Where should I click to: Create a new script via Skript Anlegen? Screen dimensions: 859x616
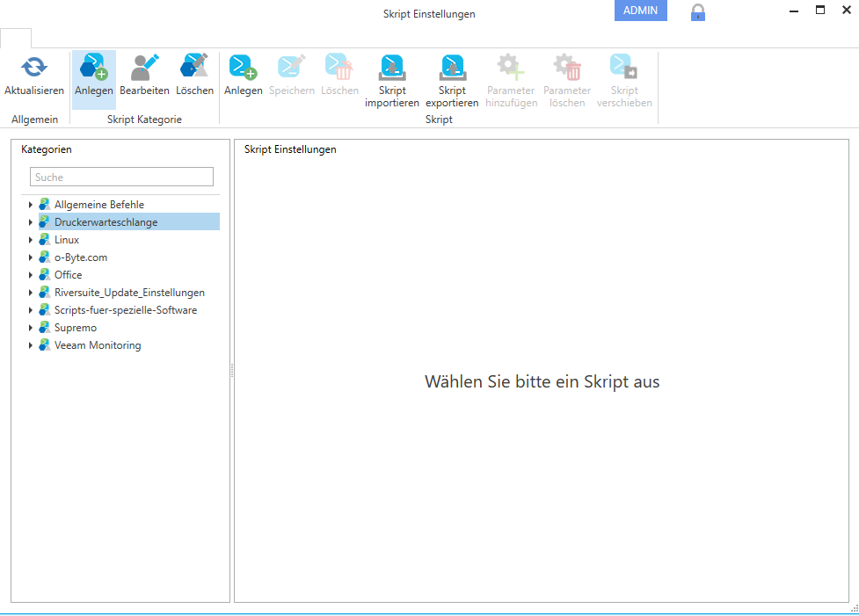tap(243, 68)
